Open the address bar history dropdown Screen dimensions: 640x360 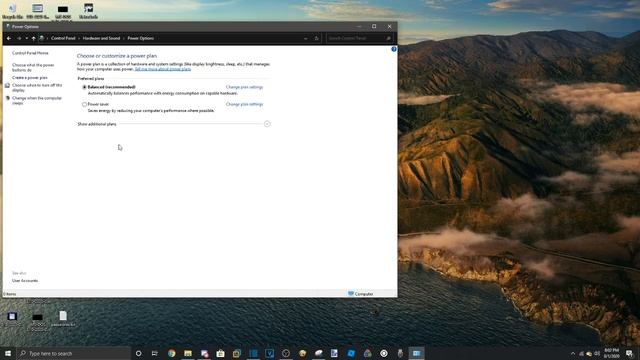click(306, 38)
